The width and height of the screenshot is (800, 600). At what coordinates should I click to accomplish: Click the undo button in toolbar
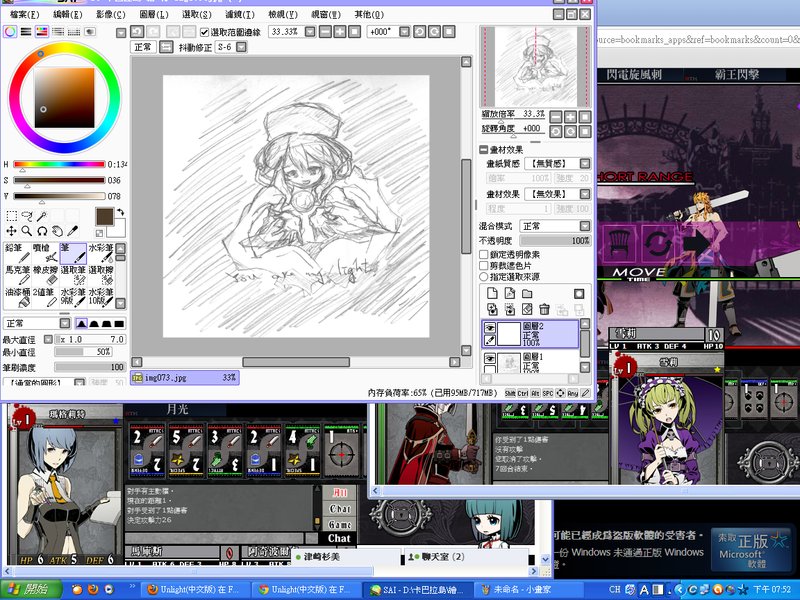click(137, 32)
